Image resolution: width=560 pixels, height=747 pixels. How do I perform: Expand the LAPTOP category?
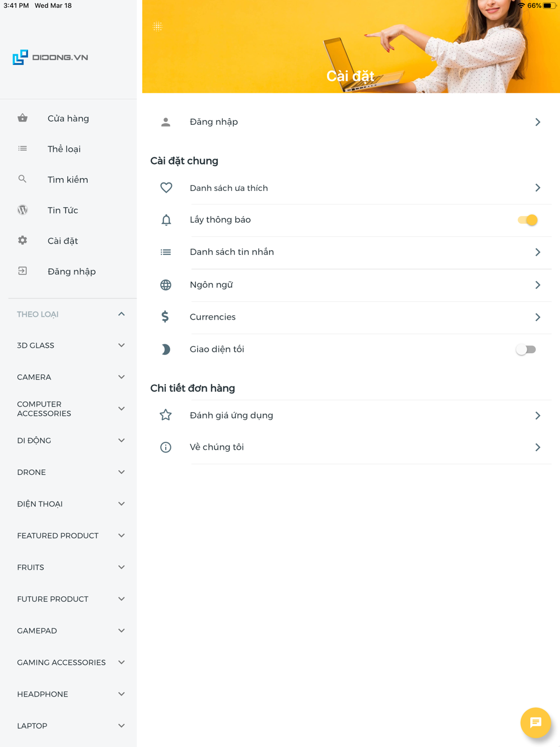point(122,726)
